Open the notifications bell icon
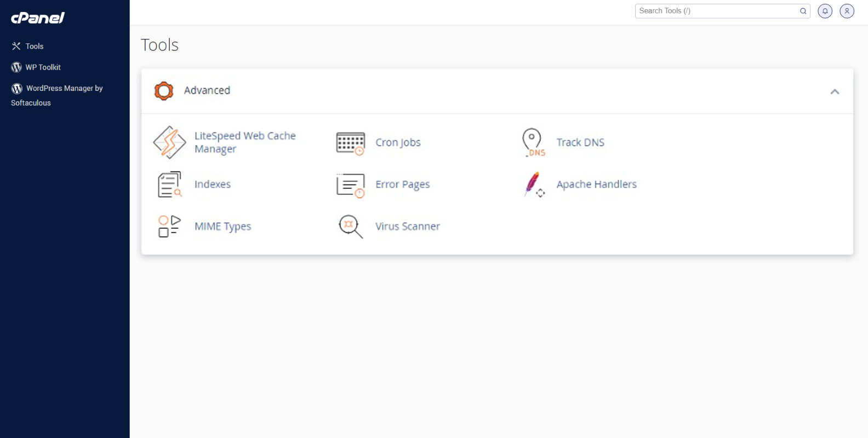 click(825, 11)
